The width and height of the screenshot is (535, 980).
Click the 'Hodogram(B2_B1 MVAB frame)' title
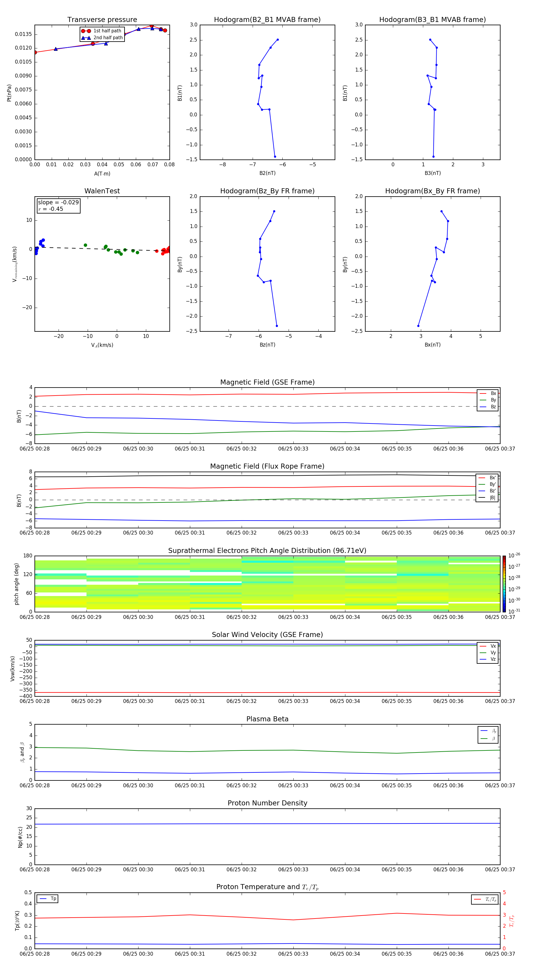click(267, 20)
